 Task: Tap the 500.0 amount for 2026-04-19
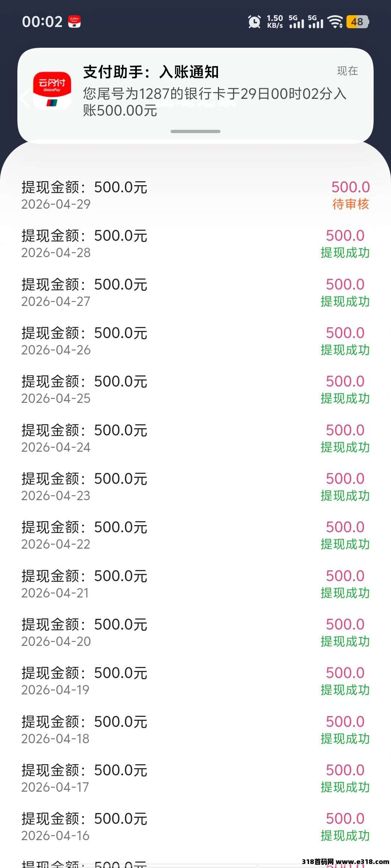click(x=345, y=673)
